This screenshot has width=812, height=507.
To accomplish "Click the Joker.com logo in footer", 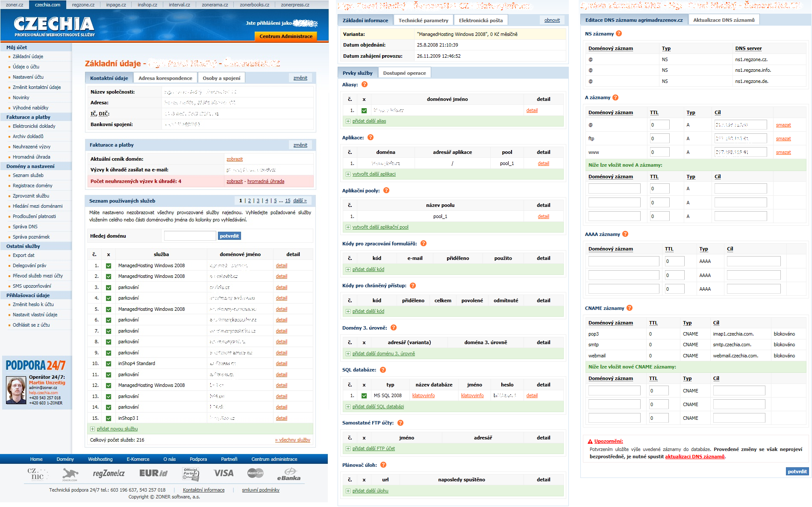I will click(x=70, y=475).
